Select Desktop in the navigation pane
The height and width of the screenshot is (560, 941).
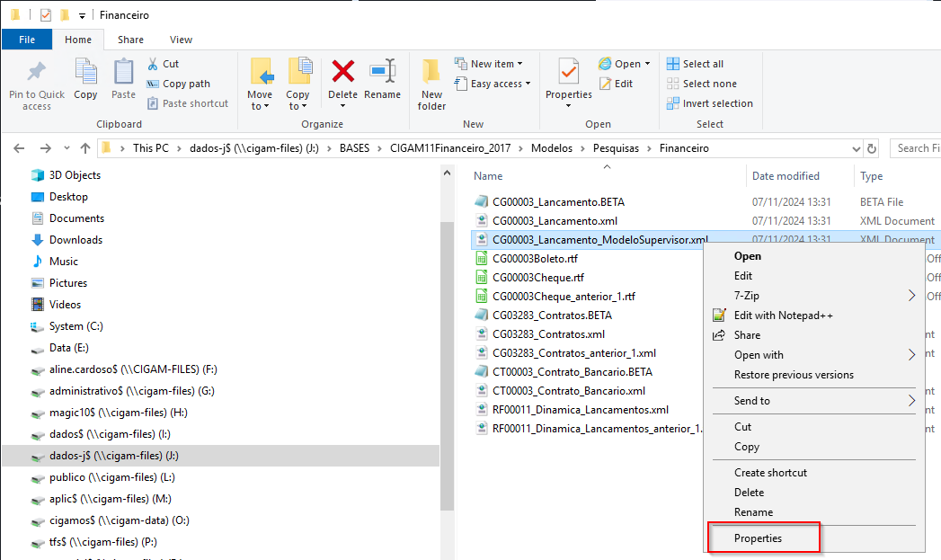(59, 197)
